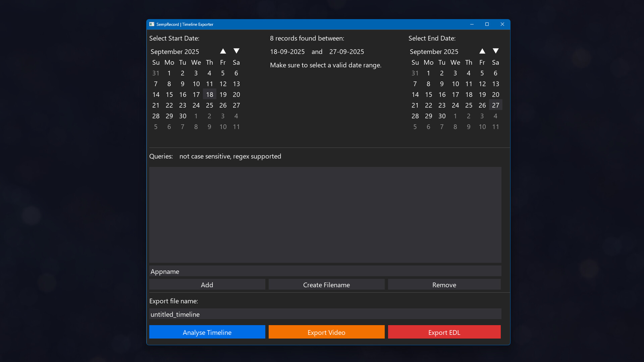
Task: Click the export file name field
Action: (325, 314)
